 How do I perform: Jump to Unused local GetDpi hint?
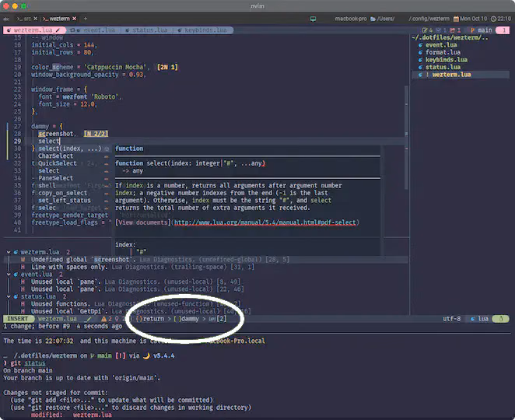click(136, 311)
